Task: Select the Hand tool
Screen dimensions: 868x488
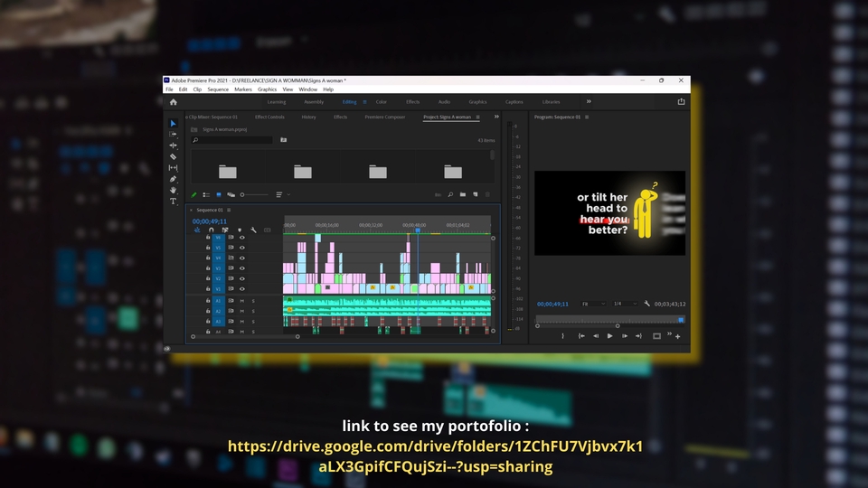Action: 173,190
